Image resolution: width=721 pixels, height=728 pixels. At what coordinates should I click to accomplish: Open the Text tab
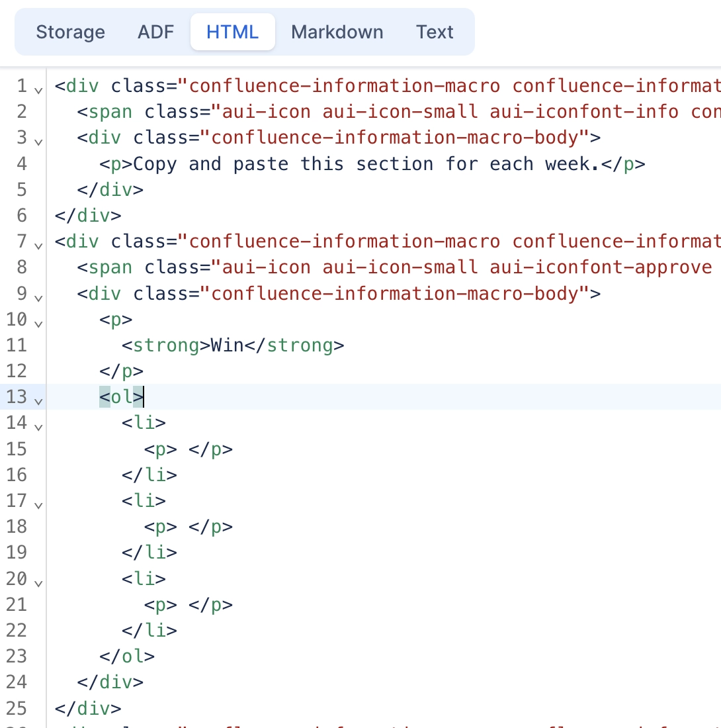[x=435, y=31]
